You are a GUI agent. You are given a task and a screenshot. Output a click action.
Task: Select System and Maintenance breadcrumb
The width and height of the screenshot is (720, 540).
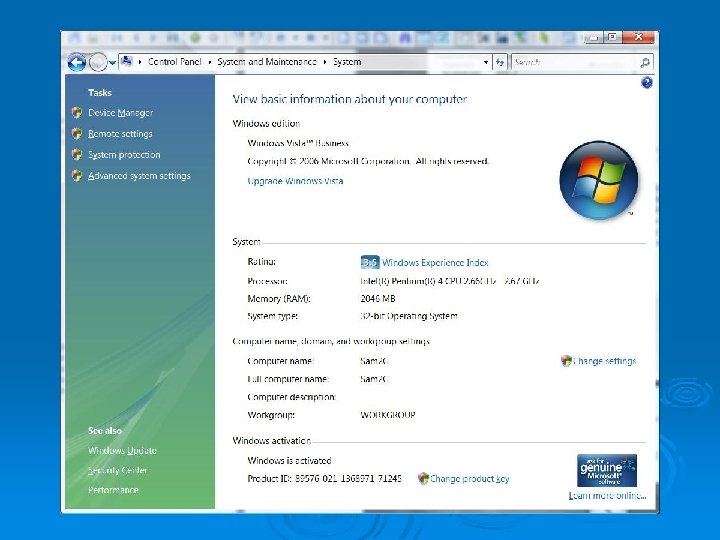pyautogui.click(x=267, y=62)
